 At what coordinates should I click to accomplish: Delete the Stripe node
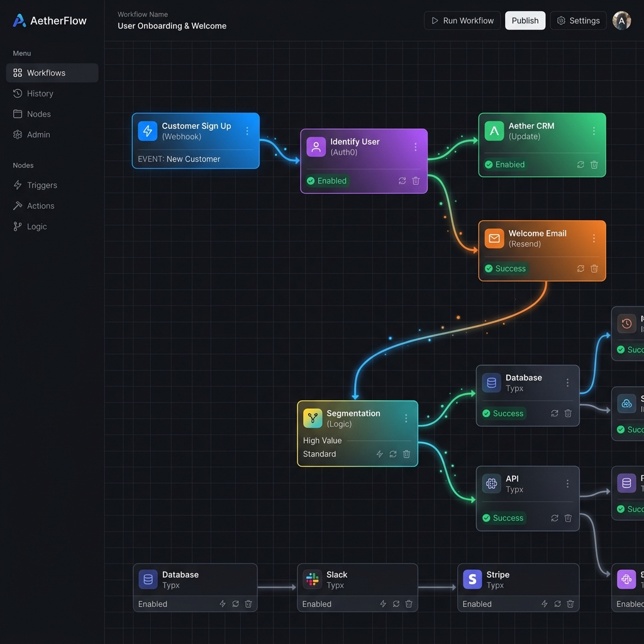pos(570,604)
